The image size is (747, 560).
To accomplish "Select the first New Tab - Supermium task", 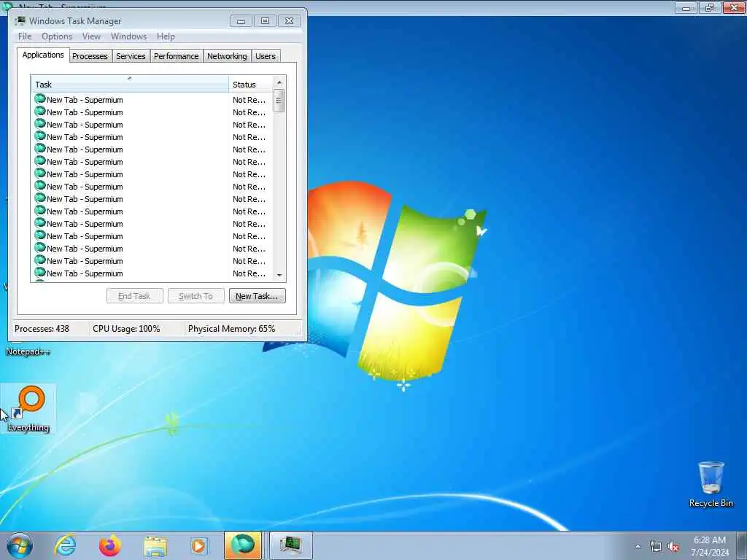I will pos(152,99).
